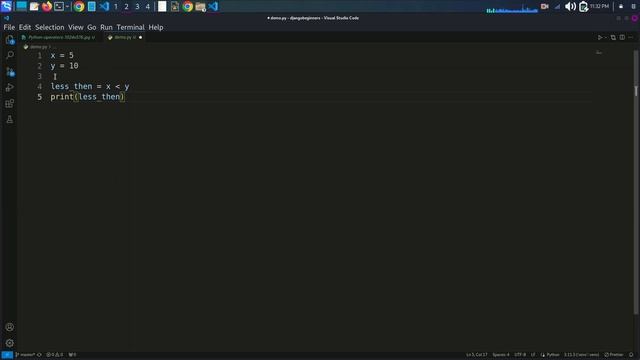
Task: Open the File menu
Action: (x=9, y=27)
